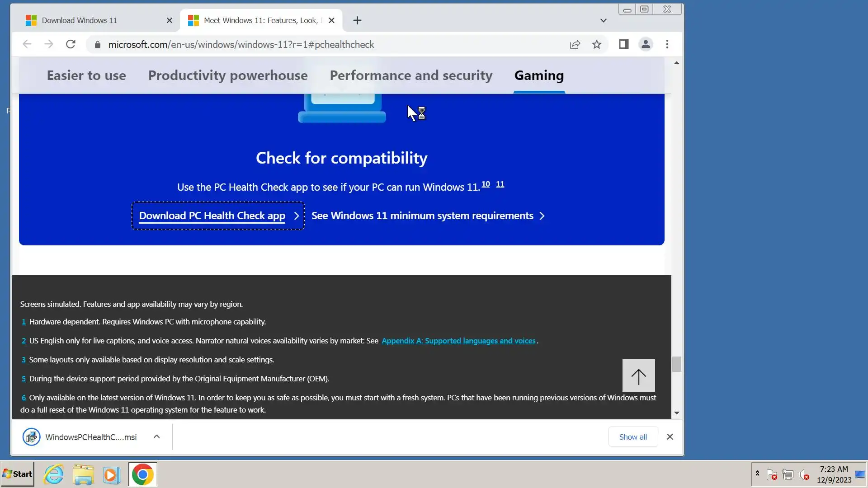Image resolution: width=868 pixels, height=488 pixels.
Task: Open a new tab with plus icon
Action: point(357,20)
